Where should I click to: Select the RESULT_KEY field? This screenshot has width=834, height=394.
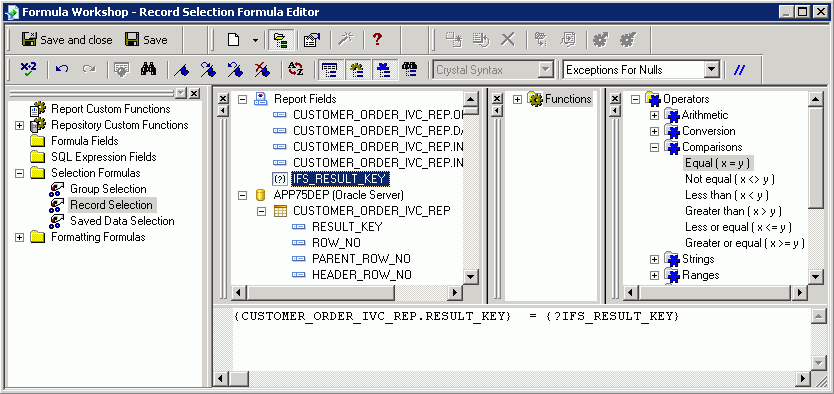click(x=347, y=227)
